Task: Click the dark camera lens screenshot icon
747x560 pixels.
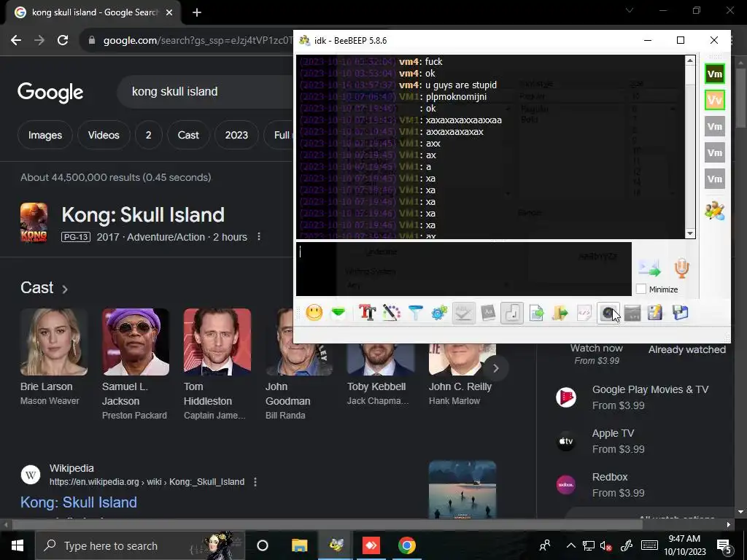Action: coord(608,313)
